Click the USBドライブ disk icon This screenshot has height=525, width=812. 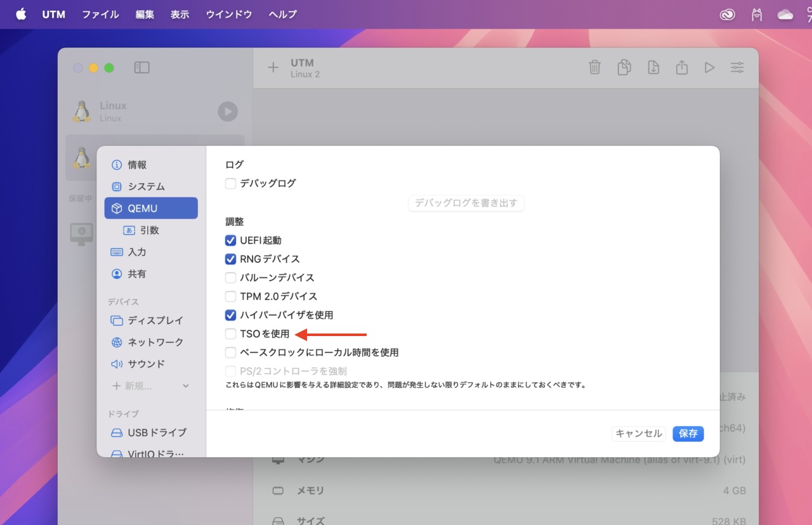coord(117,433)
